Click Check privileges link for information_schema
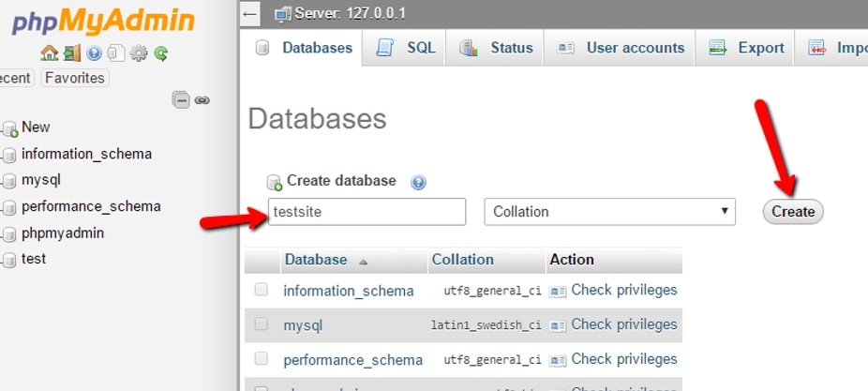The width and height of the screenshot is (868, 391). (624, 290)
